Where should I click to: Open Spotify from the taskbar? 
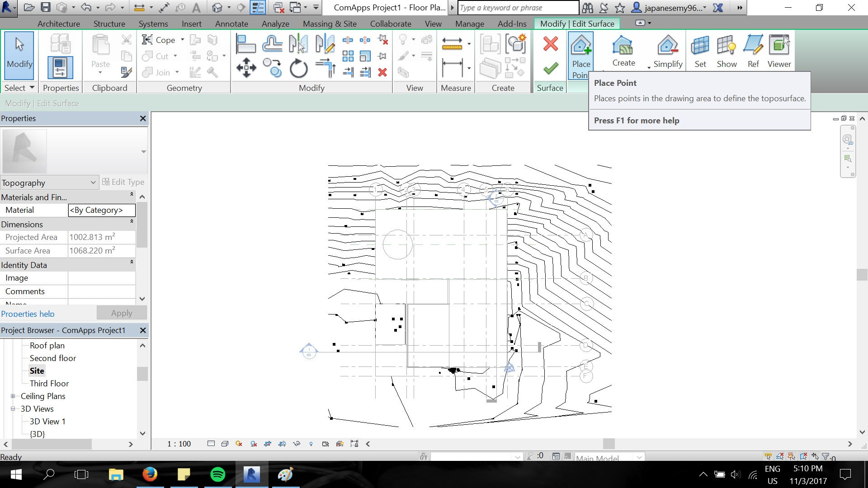[218, 474]
